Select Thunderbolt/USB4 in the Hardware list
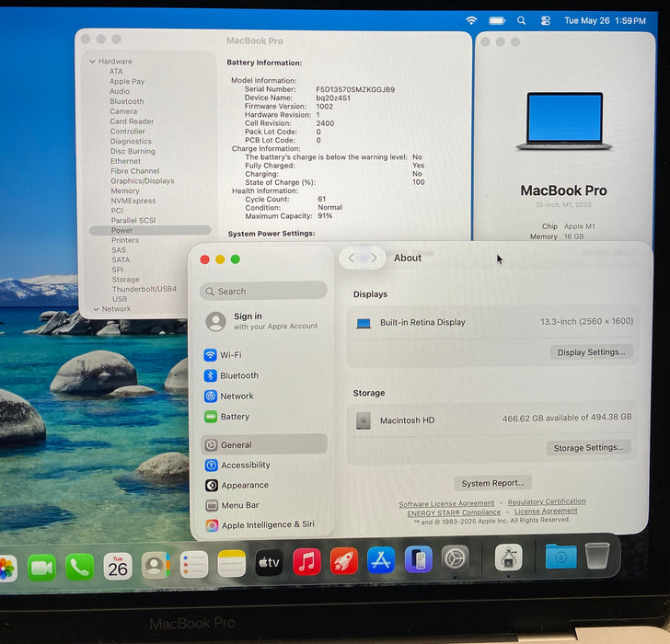Screen dimensions: 670x644 coord(144,289)
